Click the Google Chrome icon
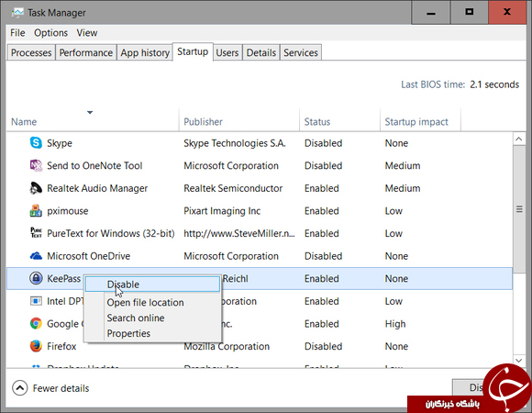The width and height of the screenshot is (532, 413). (x=36, y=323)
